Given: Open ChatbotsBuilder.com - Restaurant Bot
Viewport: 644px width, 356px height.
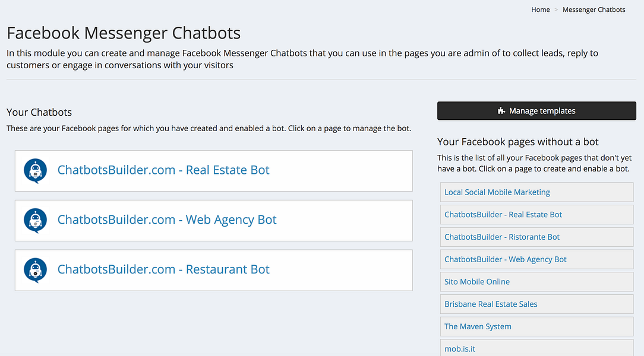Looking at the screenshot, I should pyautogui.click(x=163, y=270).
